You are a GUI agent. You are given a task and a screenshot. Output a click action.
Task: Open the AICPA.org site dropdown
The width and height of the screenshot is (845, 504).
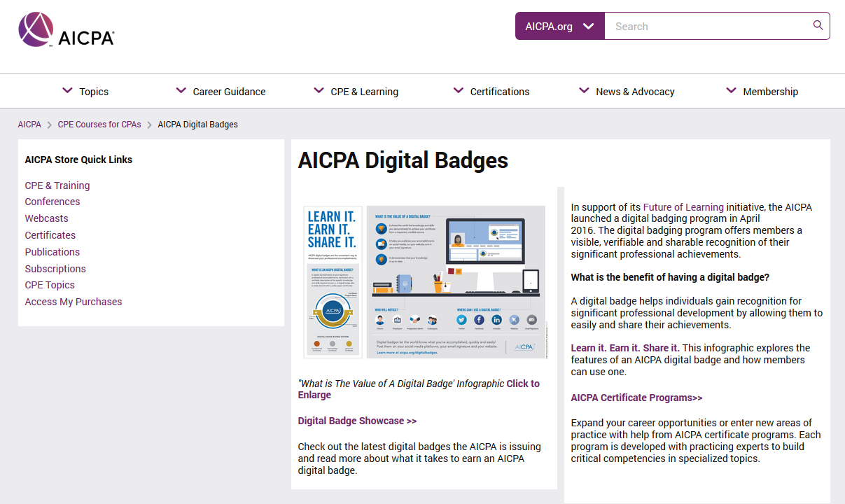click(x=560, y=26)
